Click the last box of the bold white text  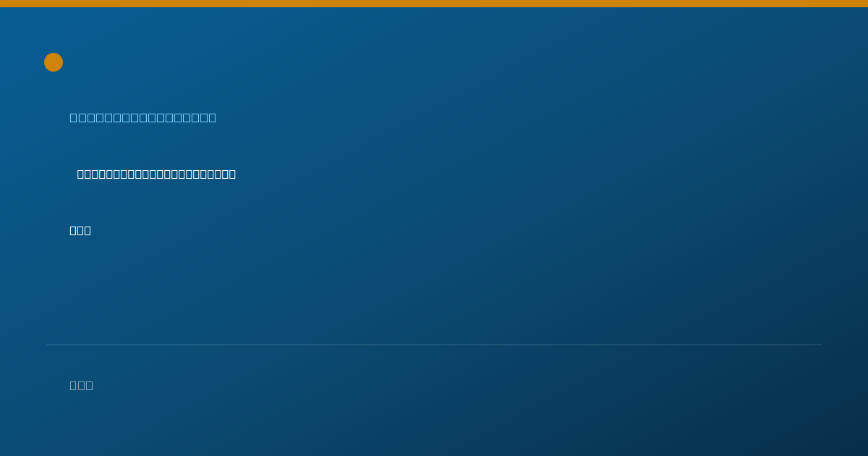coord(88,230)
